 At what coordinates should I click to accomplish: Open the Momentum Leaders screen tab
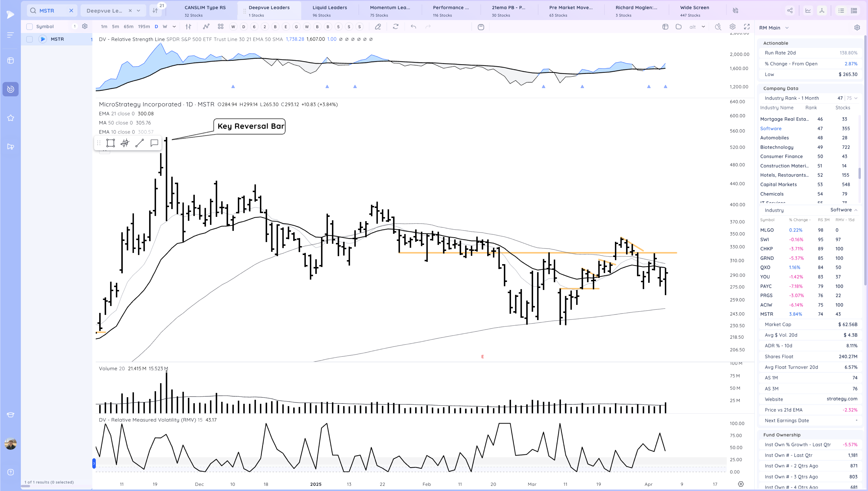pos(390,11)
